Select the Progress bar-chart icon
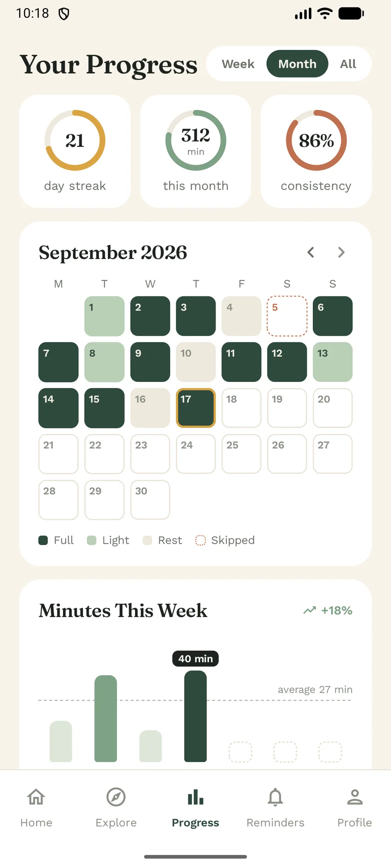The image size is (391, 868). point(195,797)
